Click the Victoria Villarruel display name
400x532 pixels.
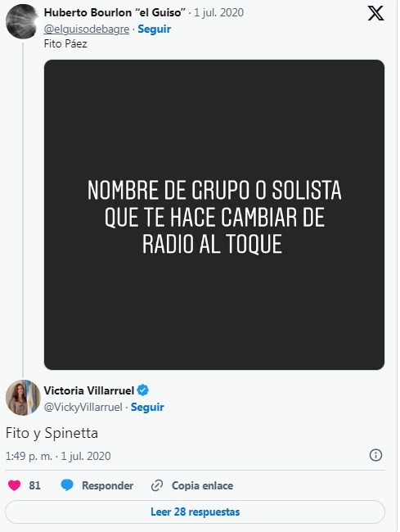pos(89,390)
